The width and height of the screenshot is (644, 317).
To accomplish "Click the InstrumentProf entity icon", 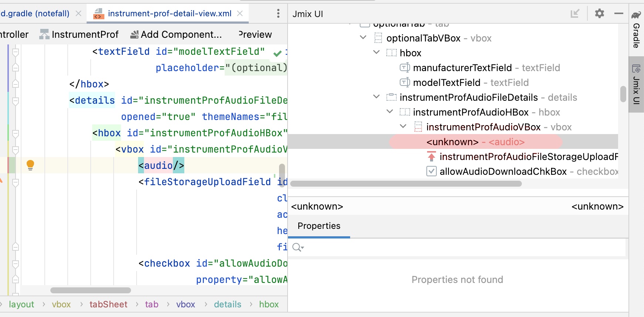I will [x=44, y=34].
